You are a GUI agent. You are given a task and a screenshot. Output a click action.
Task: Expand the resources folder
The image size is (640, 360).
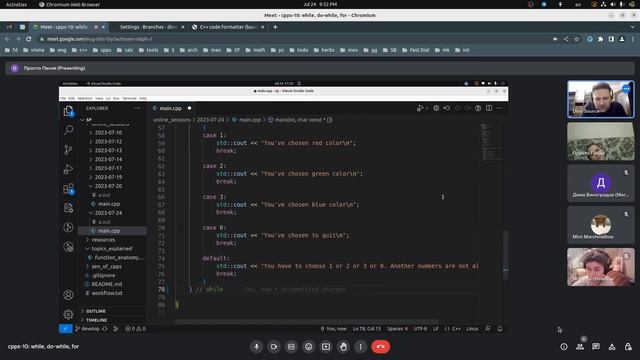click(103, 240)
